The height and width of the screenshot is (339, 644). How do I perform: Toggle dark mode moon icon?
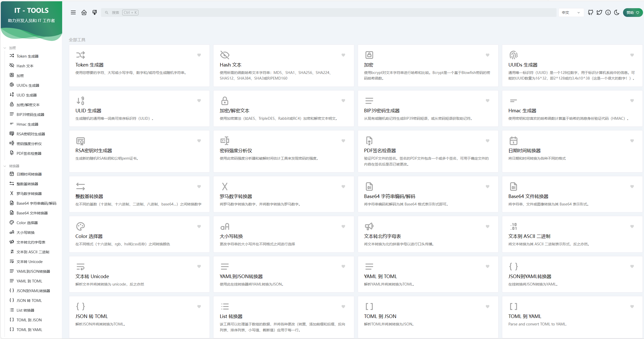617,13
